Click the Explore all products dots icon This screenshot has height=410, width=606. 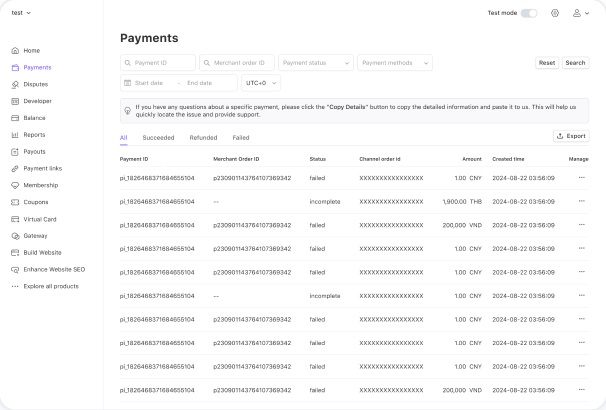[x=15, y=286]
